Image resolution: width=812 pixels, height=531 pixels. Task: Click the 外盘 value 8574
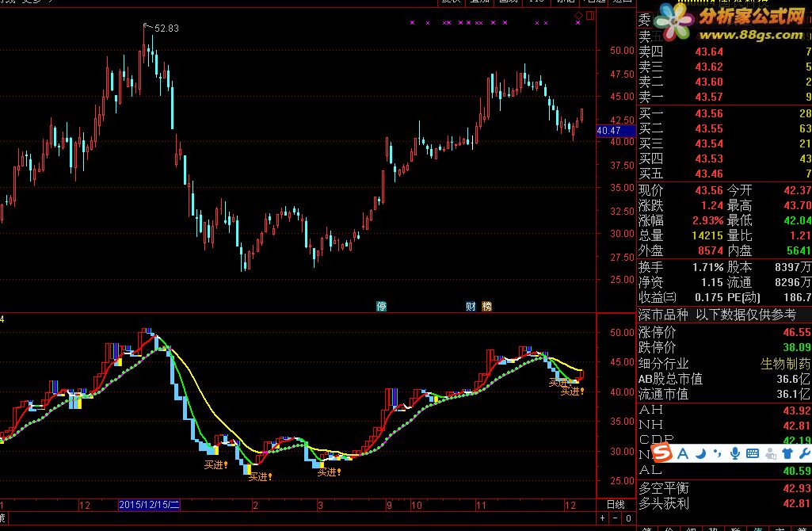point(710,250)
